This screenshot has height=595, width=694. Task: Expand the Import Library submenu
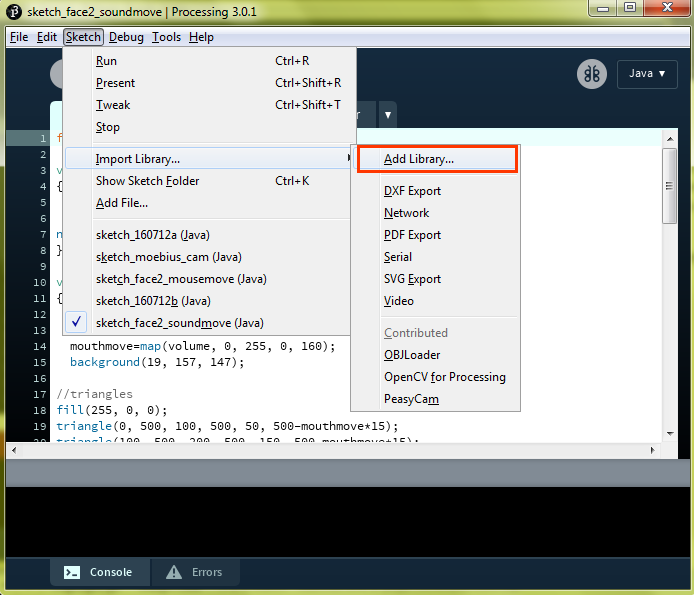point(209,158)
